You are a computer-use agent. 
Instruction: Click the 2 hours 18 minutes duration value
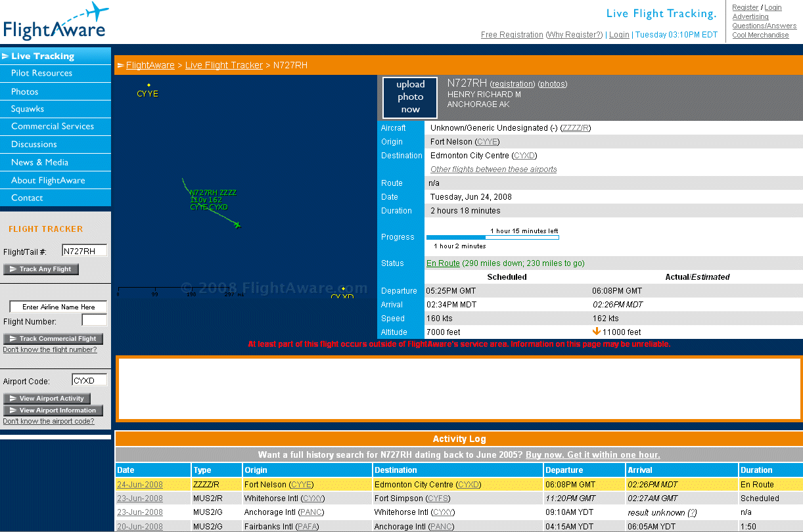(465, 211)
